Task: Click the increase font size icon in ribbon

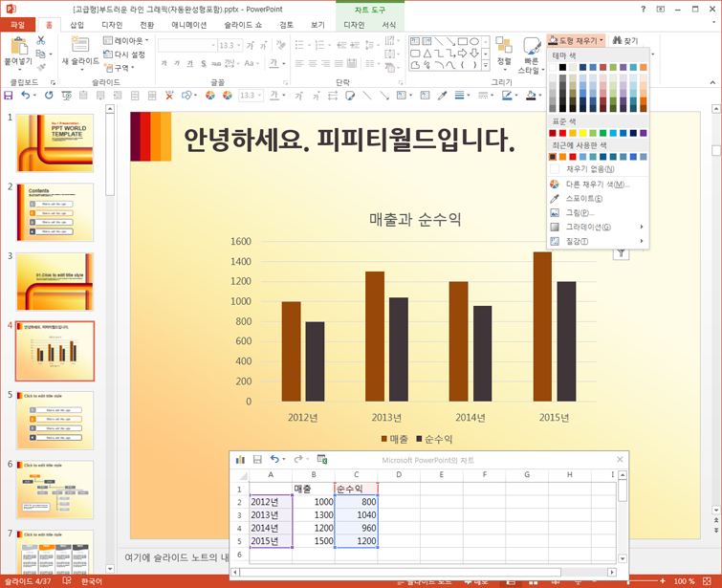Action: coord(251,45)
